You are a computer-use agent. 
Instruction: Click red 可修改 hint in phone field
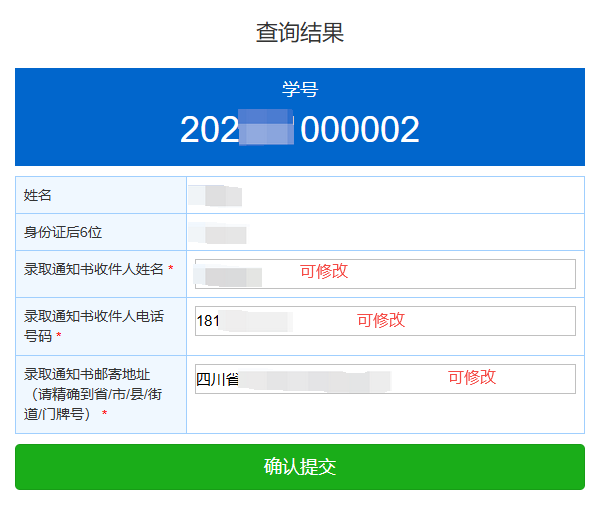(x=381, y=320)
